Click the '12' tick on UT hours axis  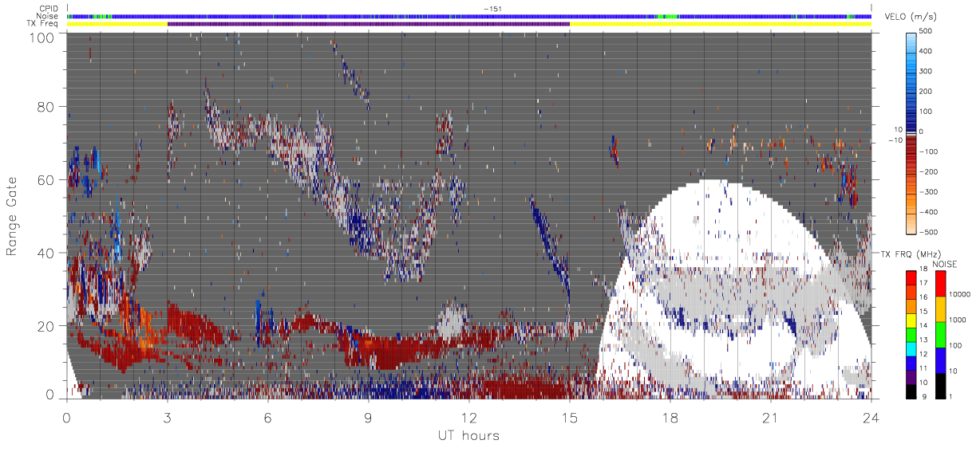468,418
